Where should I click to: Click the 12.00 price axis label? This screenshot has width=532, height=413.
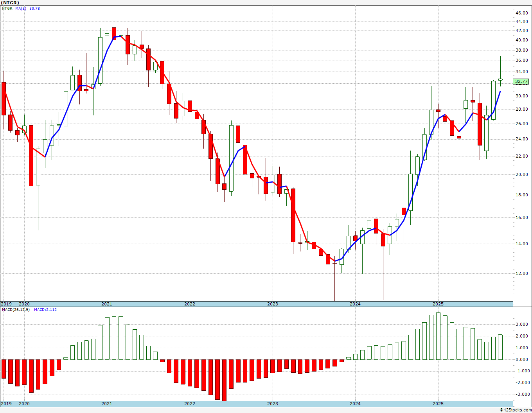pos(521,274)
